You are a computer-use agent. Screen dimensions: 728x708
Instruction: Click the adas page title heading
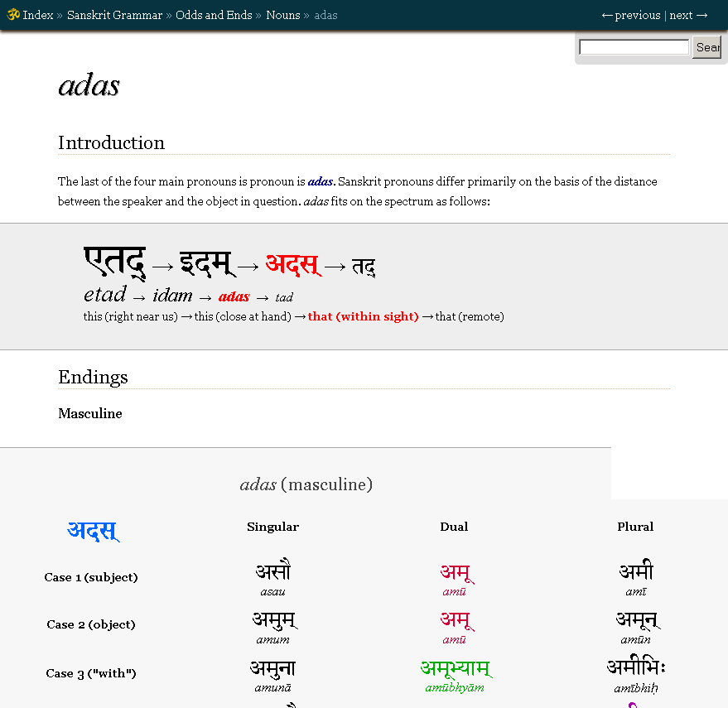(89, 85)
